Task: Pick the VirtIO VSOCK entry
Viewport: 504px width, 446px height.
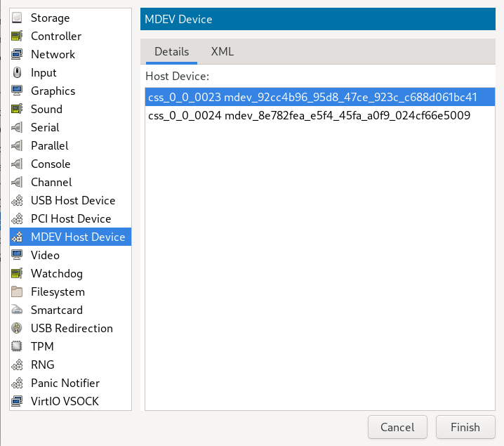Action: pos(70,401)
